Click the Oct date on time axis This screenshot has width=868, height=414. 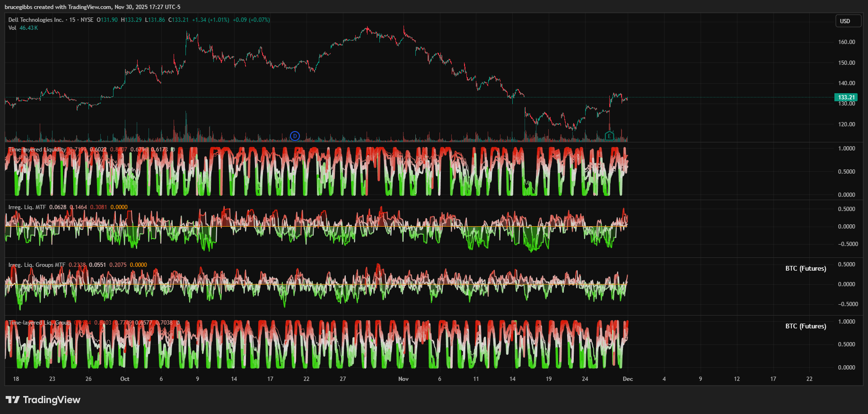coord(125,379)
